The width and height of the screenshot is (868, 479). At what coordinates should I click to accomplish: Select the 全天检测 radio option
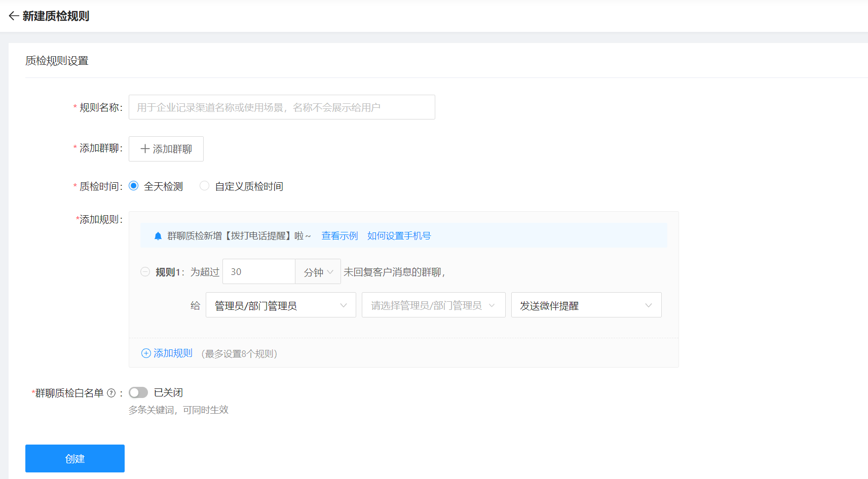[134, 186]
